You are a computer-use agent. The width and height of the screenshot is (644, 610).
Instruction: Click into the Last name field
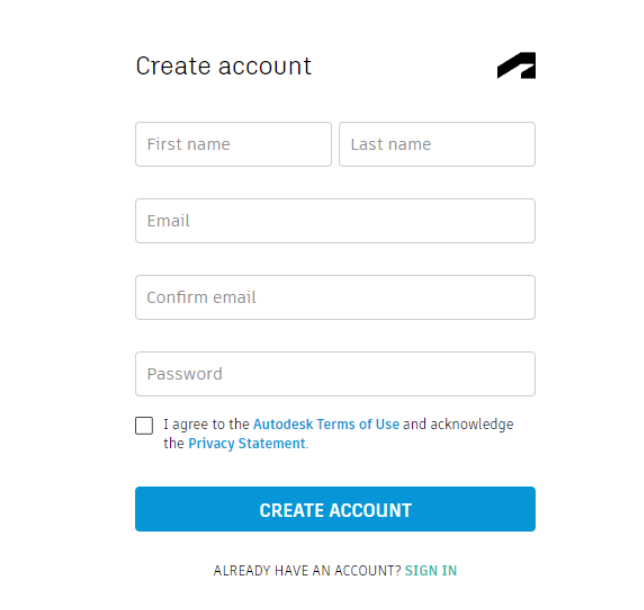[437, 144]
